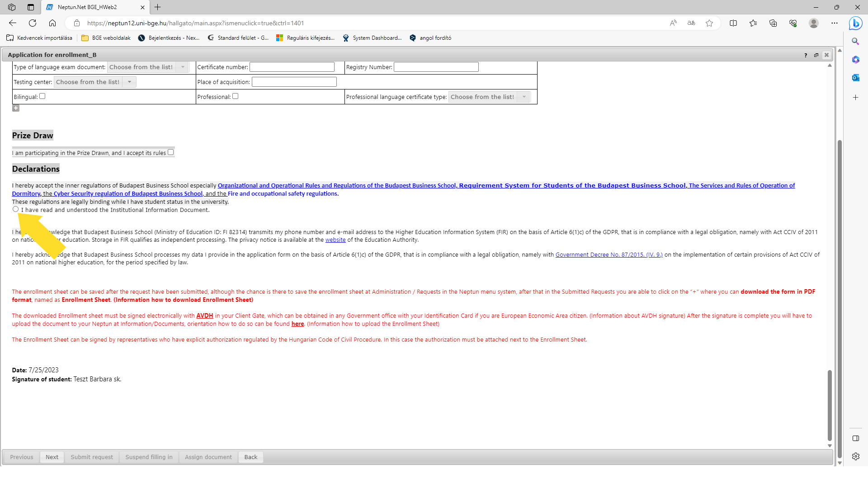Viewport: 868px width, 488px height.
Task: Open sidebar search icon
Action: (x=855, y=41)
